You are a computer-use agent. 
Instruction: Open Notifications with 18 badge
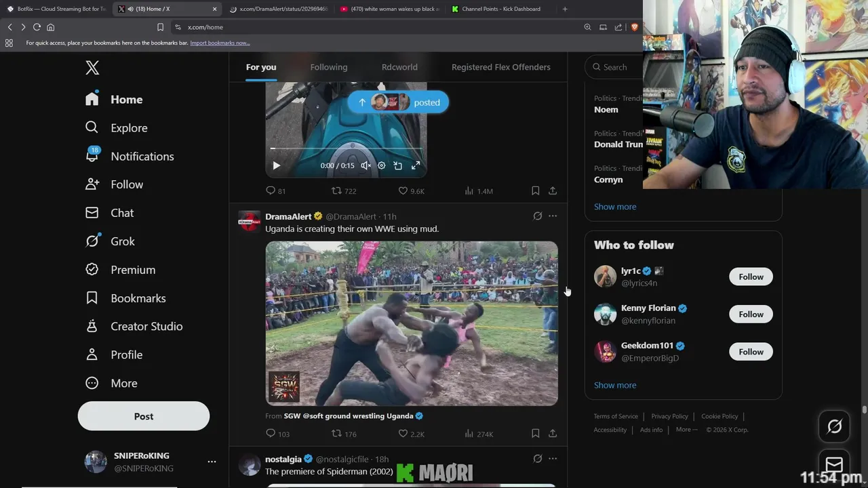pos(130,157)
